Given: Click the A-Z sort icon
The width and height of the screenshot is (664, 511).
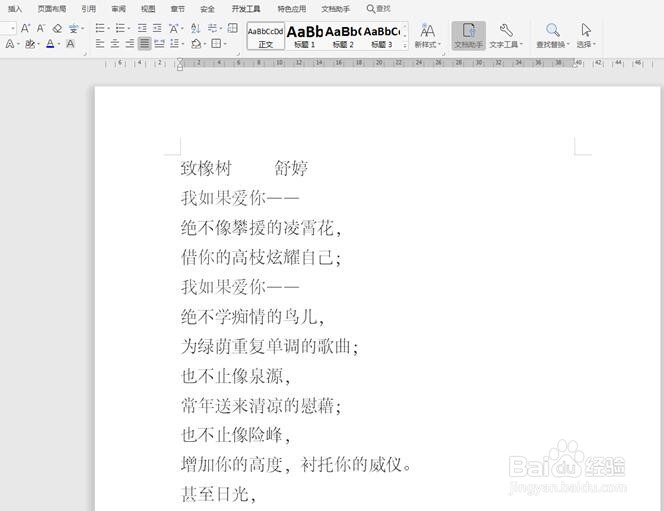Looking at the screenshot, I should [195, 28].
